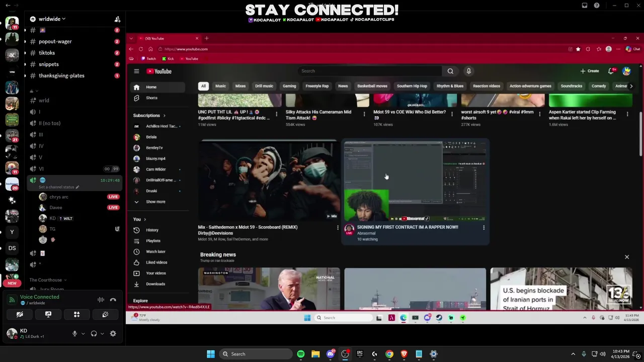
Task: Click the Windows Start button
Action: tap(211, 354)
